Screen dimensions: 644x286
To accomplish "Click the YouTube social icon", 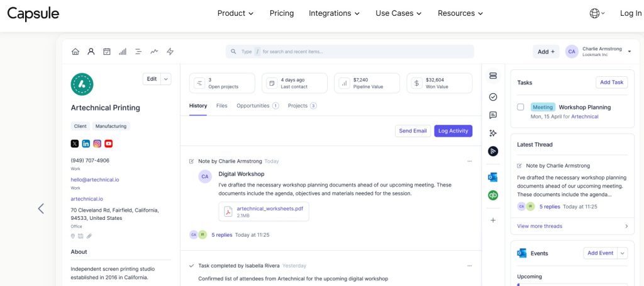I will tap(108, 144).
